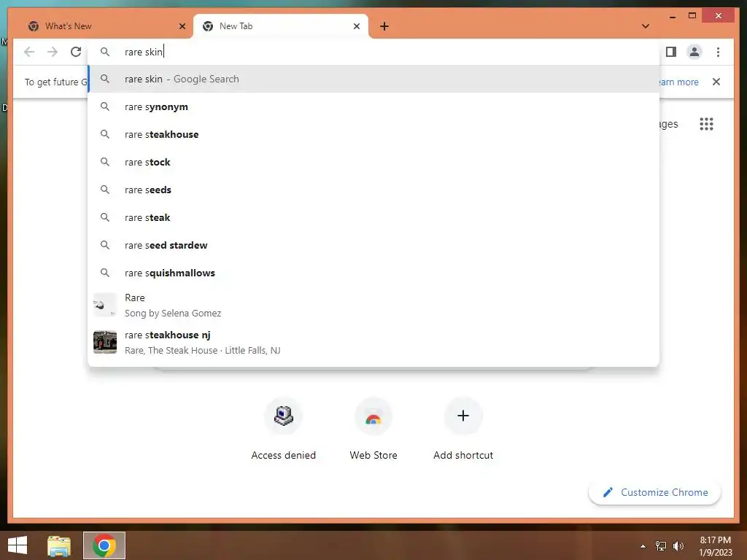Click the browser back arrow
The width and height of the screenshot is (747, 560).
29,52
